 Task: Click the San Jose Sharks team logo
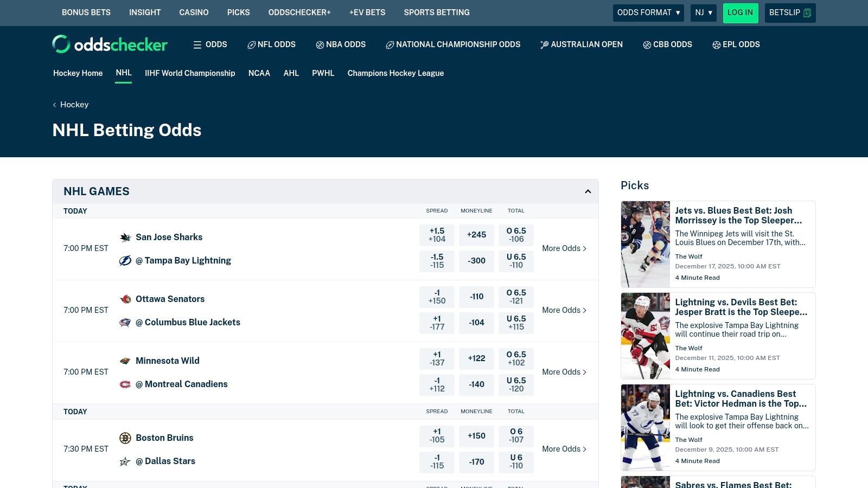(125, 237)
